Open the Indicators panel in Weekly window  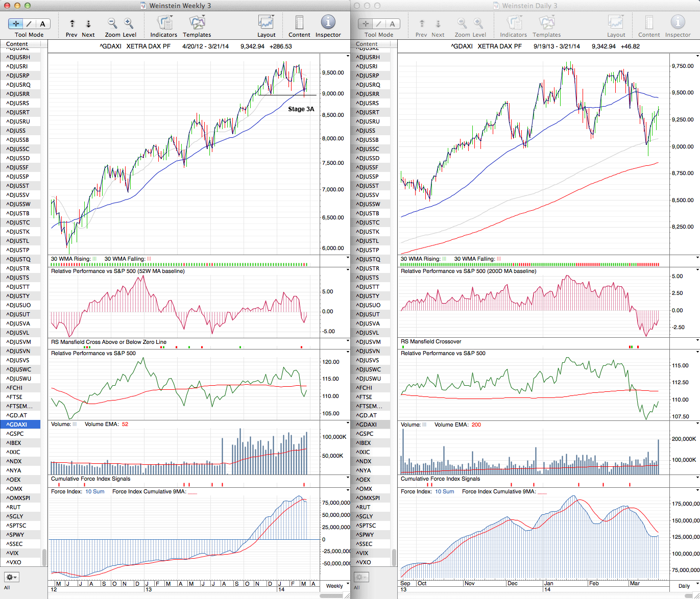click(164, 23)
